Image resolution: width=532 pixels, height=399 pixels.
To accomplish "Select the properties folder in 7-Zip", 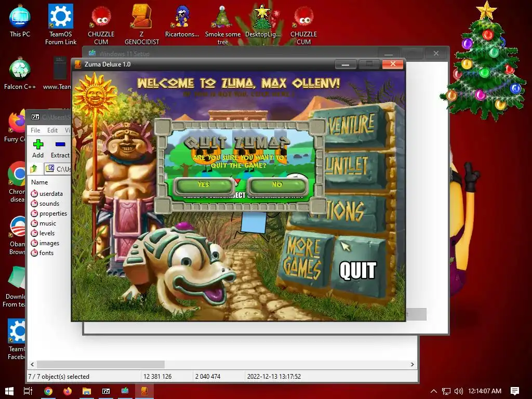I will (49, 214).
